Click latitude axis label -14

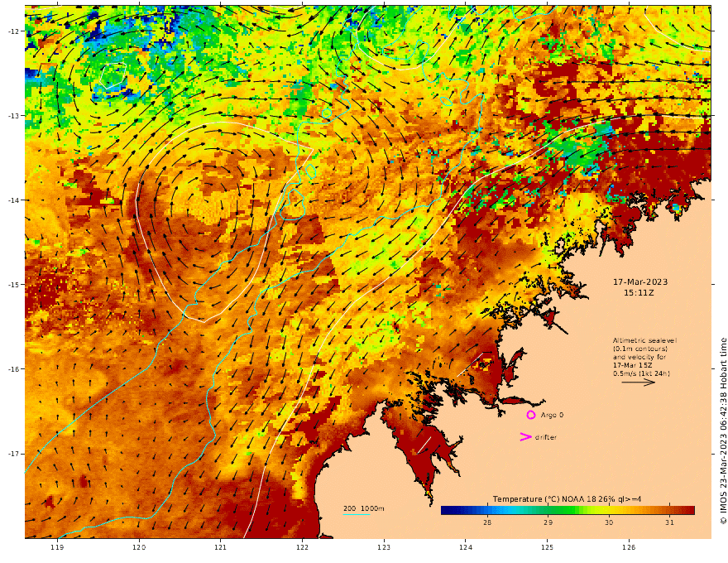click(13, 200)
